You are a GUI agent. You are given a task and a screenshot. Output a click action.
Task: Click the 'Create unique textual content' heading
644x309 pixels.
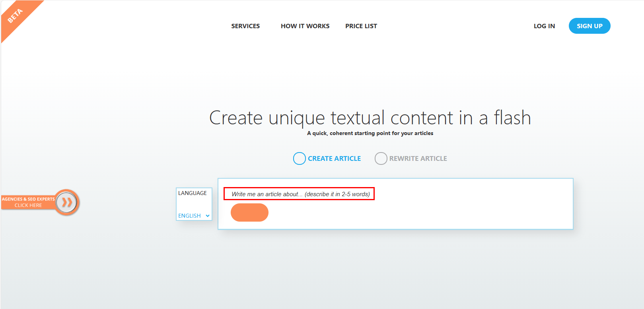point(370,118)
